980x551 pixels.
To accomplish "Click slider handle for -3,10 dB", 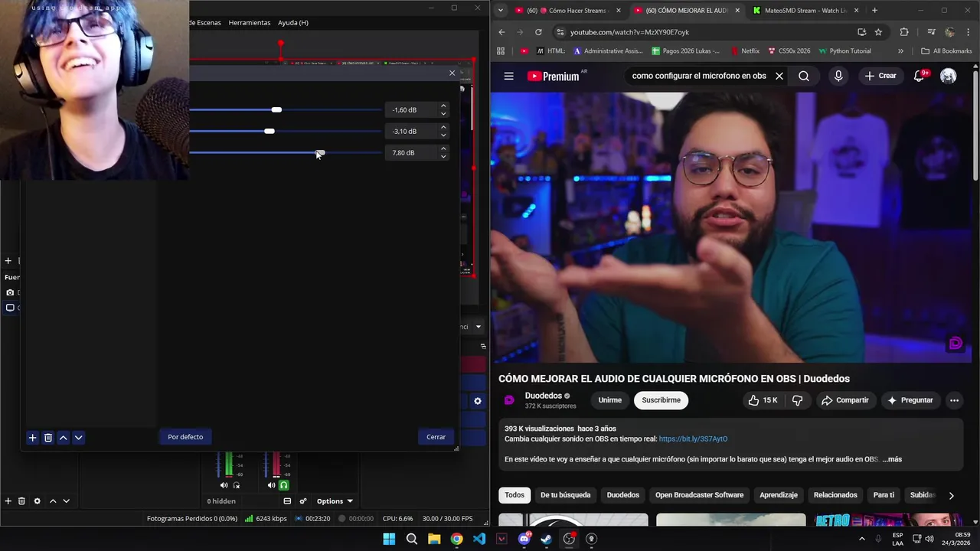I will coord(269,131).
